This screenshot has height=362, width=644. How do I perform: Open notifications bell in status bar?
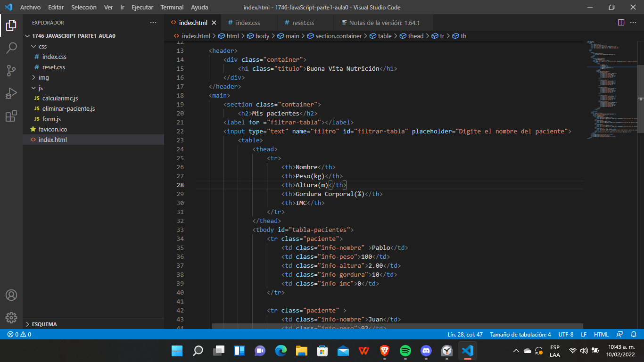pos(633,335)
